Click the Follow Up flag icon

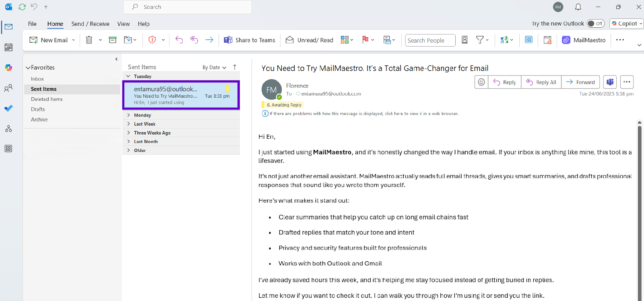coord(365,40)
